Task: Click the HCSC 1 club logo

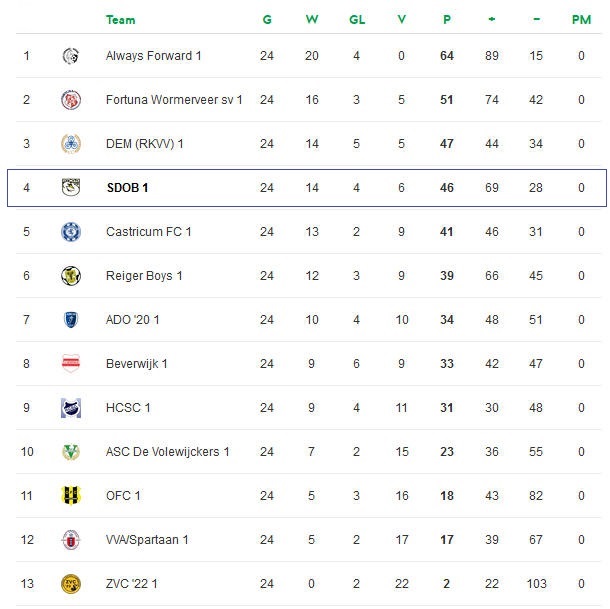Action: click(70, 408)
